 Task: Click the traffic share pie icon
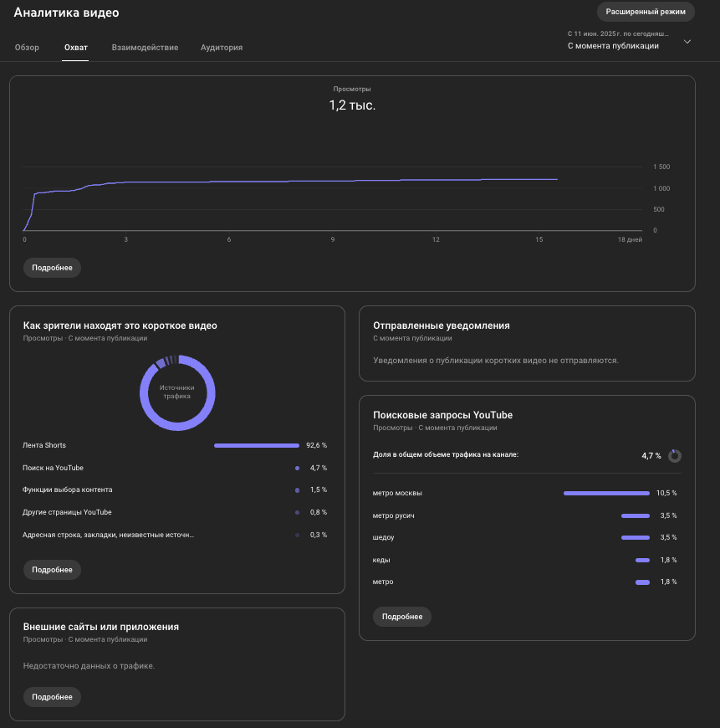(675, 455)
